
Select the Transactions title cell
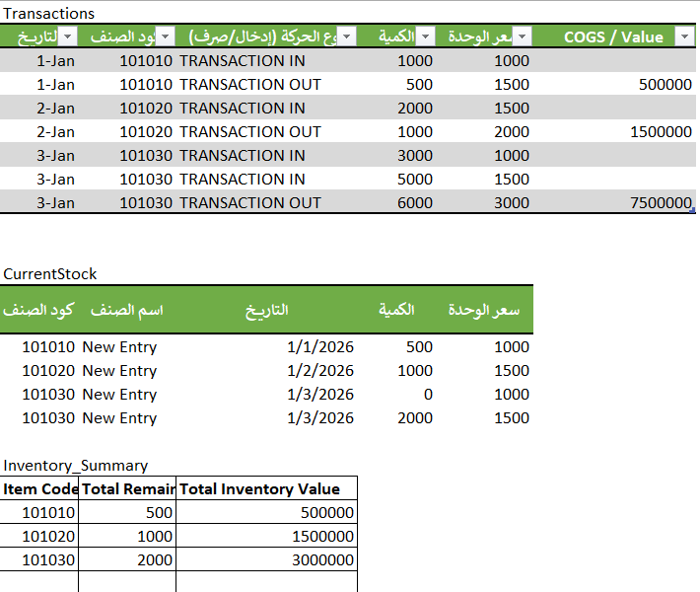pyautogui.click(x=49, y=14)
